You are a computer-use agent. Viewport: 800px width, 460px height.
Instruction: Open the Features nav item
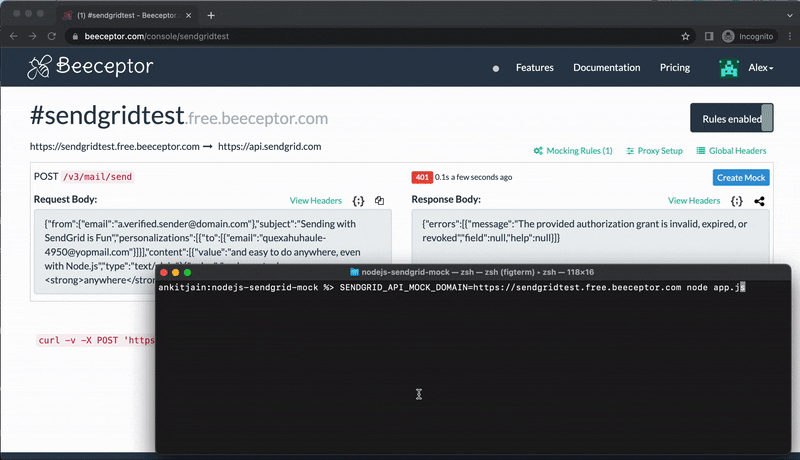pyautogui.click(x=534, y=67)
